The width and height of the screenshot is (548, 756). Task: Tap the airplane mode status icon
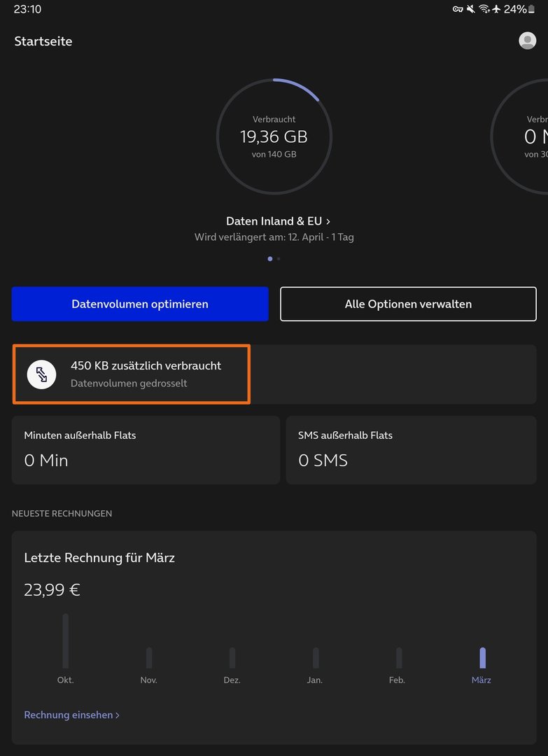click(496, 9)
